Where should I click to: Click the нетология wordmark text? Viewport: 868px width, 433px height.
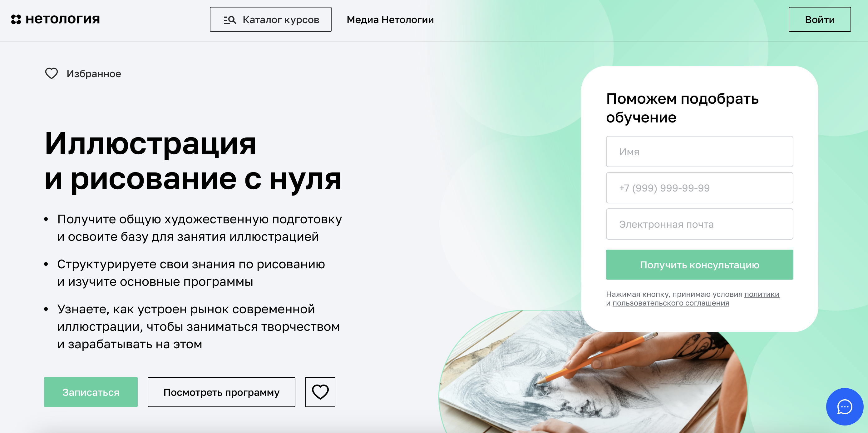coord(63,19)
